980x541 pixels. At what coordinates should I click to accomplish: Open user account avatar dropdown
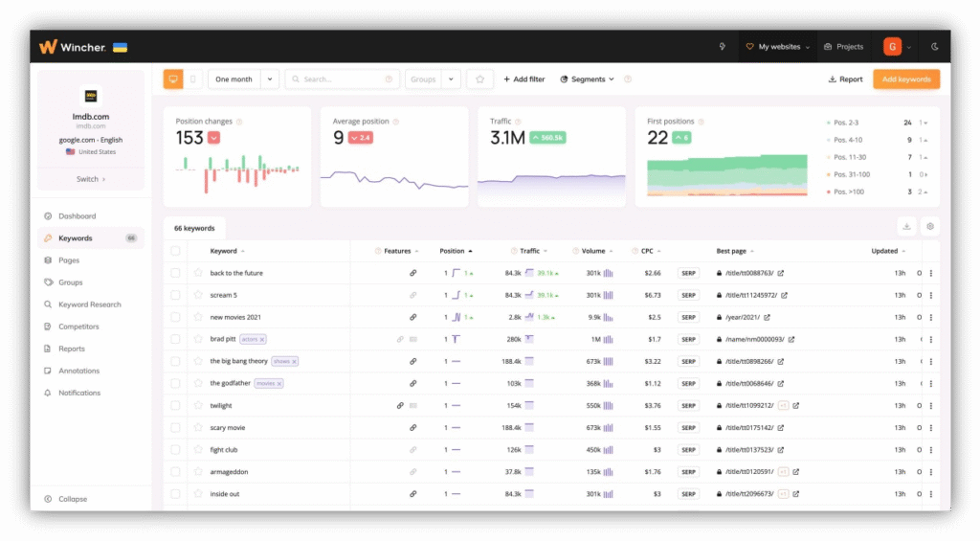(897, 46)
